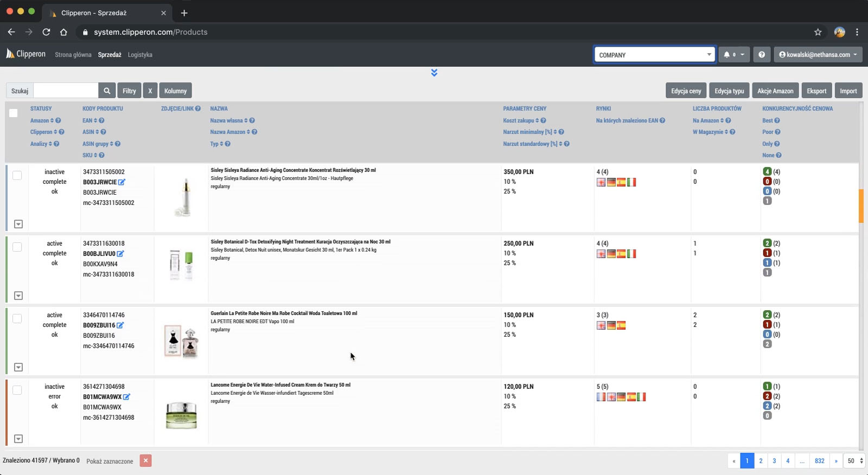This screenshot has width=868, height=475.
Task: Click the Eksport button
Action: pyautogui.click(x=816, y=91)
